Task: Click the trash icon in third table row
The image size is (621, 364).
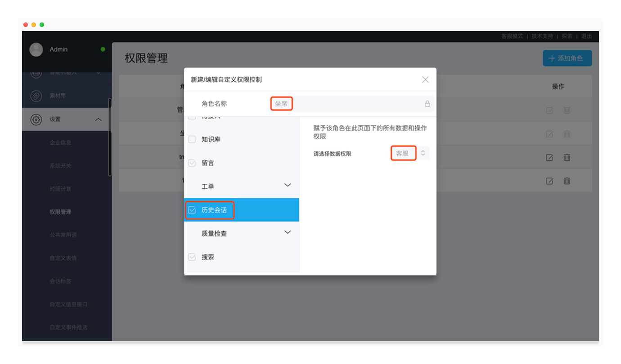Action: (x=567, y=157)
